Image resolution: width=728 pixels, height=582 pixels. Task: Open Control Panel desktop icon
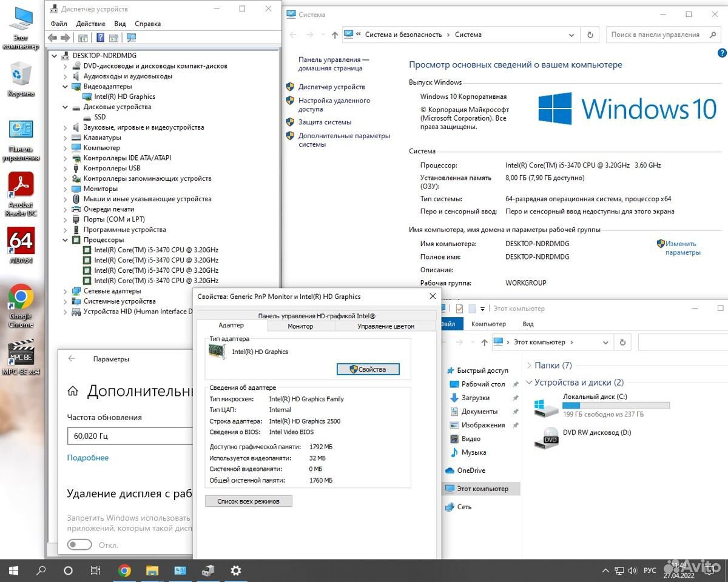[x=21, y=139]
